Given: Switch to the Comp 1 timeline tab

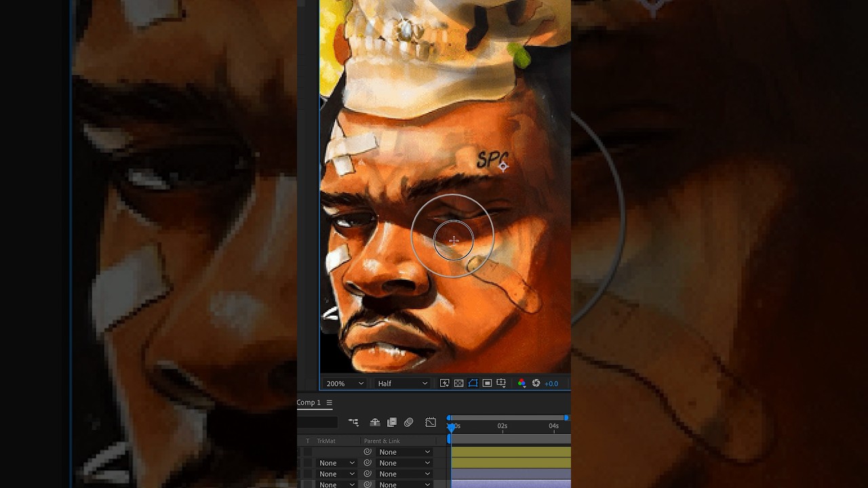Looking at the screenshot, I should coord(309,403).
